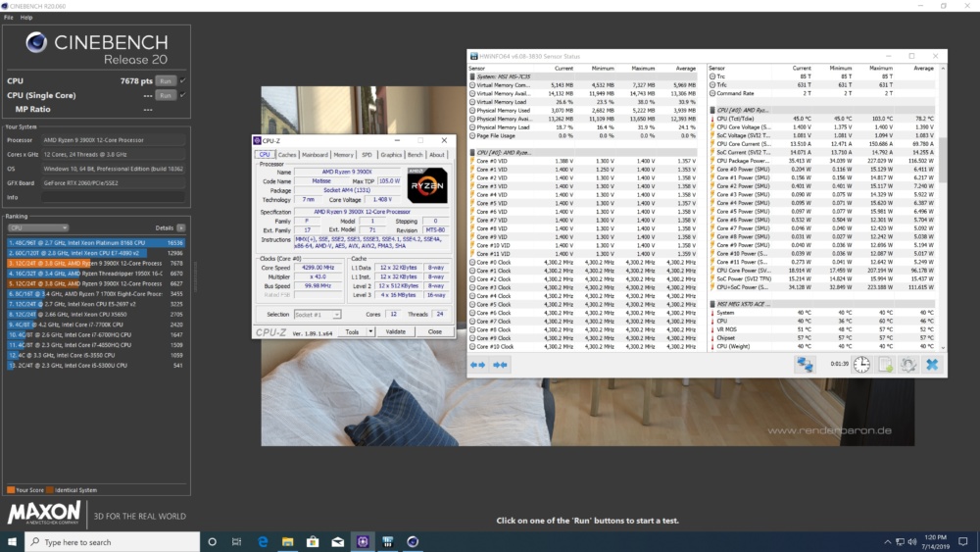
Task: Click HWiNFO collapse columns arrows icon
Action: [x=500, y=365]
